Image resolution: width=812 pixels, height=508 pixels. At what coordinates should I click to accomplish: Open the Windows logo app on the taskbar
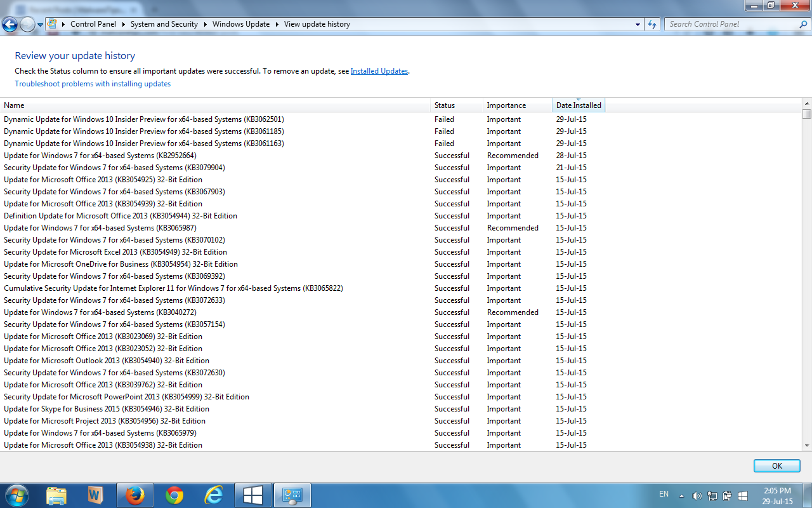pyautogui.click(x=253, y=495)
